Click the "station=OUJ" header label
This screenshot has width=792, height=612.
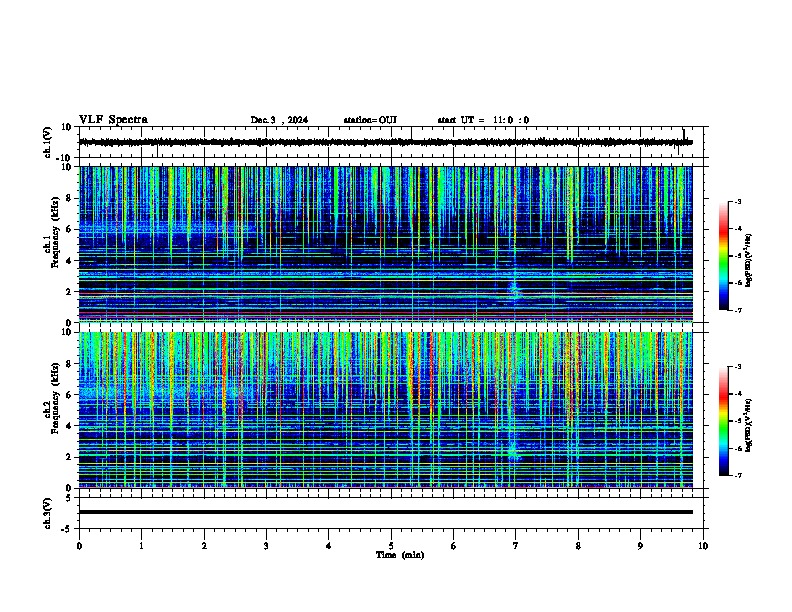pyautogui.click(x=370, y=120)
